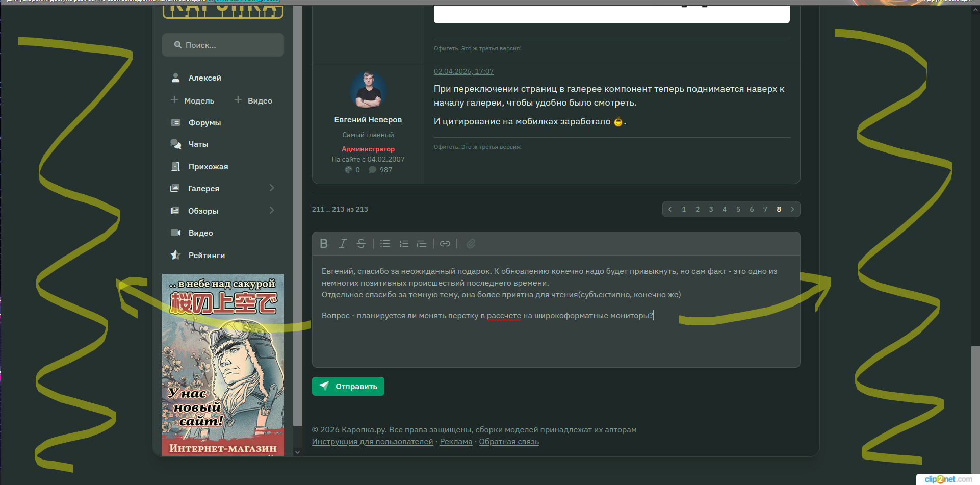
Task: Insert numbered list in reply editor
Action: (404, 244)
